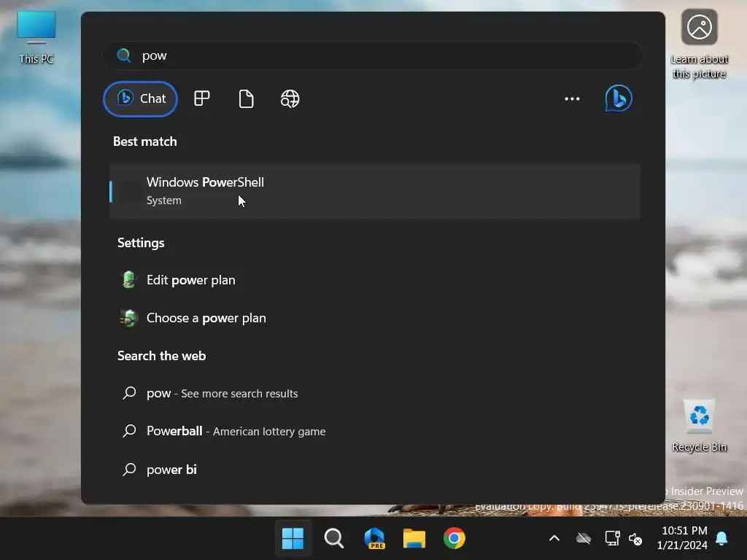Click the search box containing 'pow'
Image resolution: width=747 pixels, height=560 pixels.
373,55
